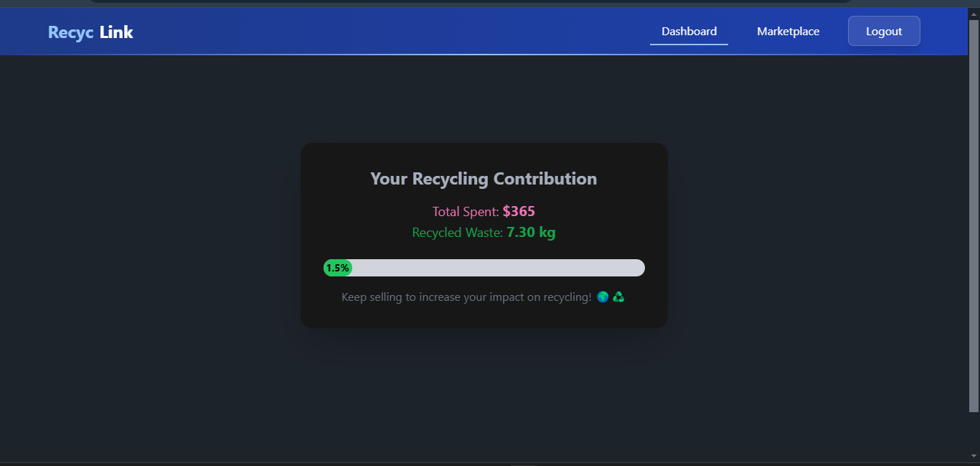Click the navigation bar underline under Dashboard
The height and width of the screenshot is (466, 980).
pyautogui.click(x=688, y=45)
